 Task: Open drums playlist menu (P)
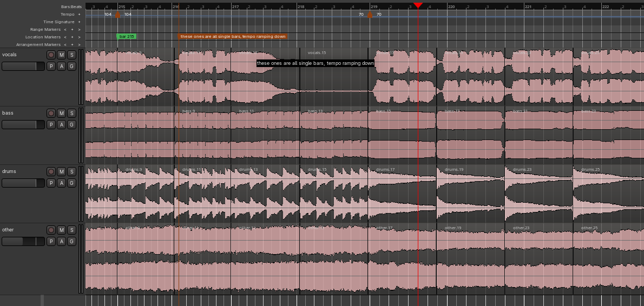tap(51, 183)
